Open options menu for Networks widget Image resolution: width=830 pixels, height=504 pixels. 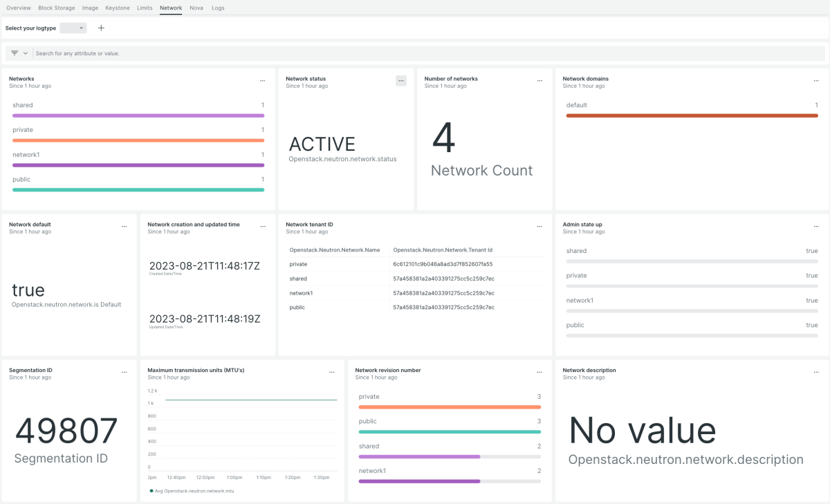point(262,81)
